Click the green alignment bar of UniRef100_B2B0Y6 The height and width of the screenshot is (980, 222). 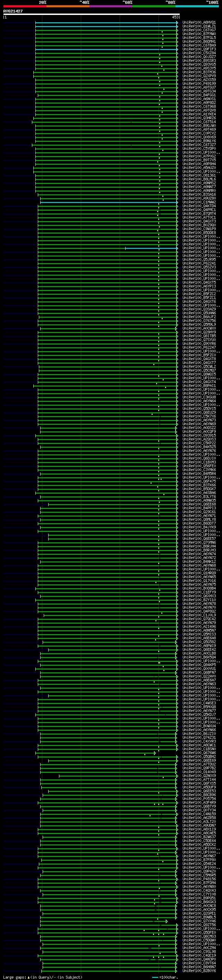[110, 971]
